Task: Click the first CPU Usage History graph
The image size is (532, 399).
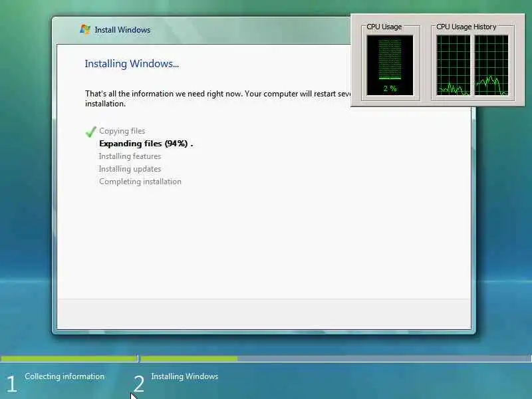Action: pyautogui.click(x=454, y=65)
